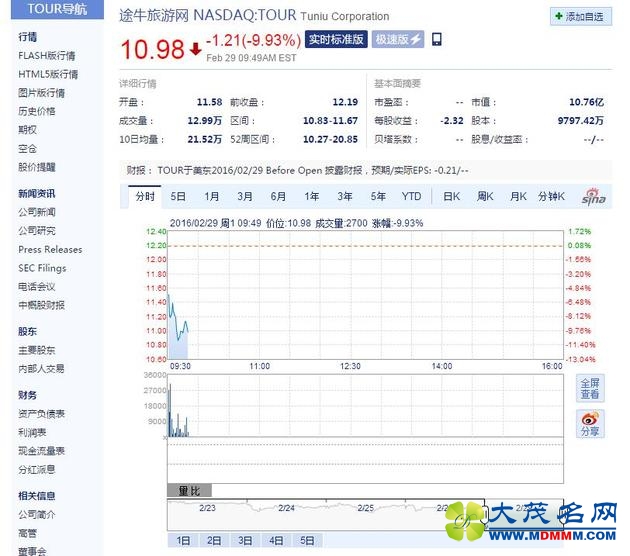The height and width of the screenshot is (556, 630).
Task: Open 空仓 link in sidebar
Action: pos(27,149)
